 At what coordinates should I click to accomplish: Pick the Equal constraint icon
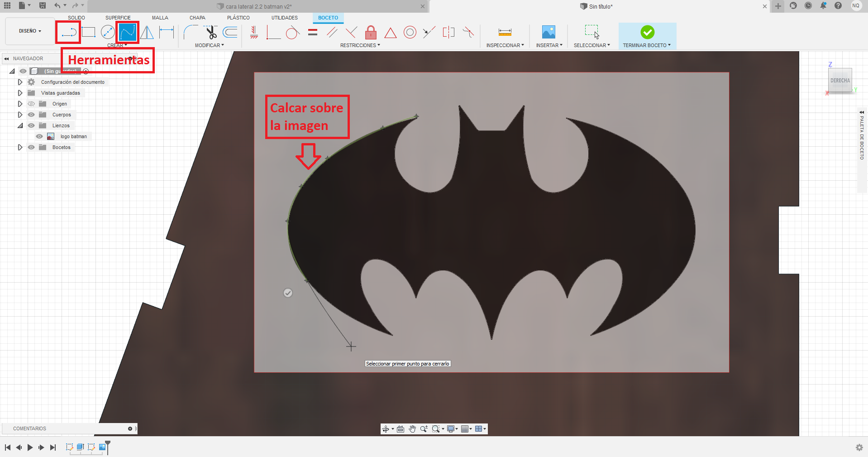[x=313, y=32]
